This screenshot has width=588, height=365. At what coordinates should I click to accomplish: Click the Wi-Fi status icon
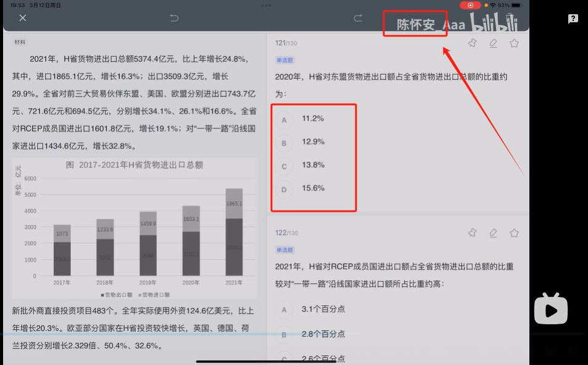(x=493, y=6)
